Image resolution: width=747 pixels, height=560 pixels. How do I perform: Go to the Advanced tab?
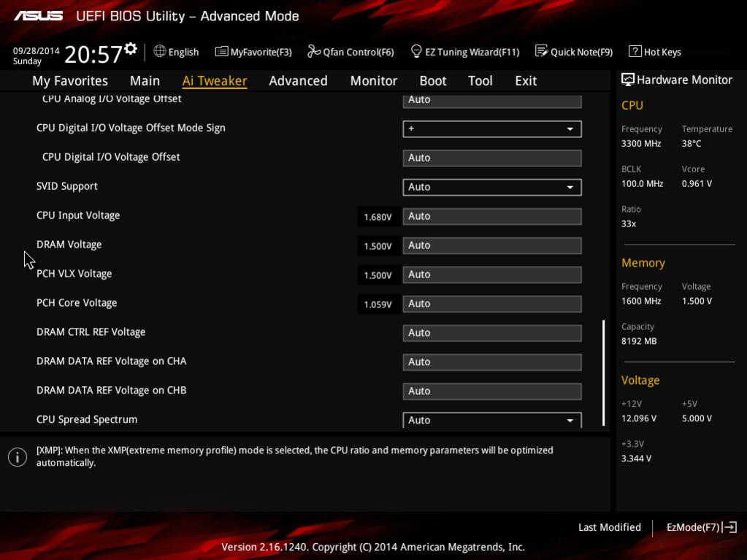(x=298, y=81)
